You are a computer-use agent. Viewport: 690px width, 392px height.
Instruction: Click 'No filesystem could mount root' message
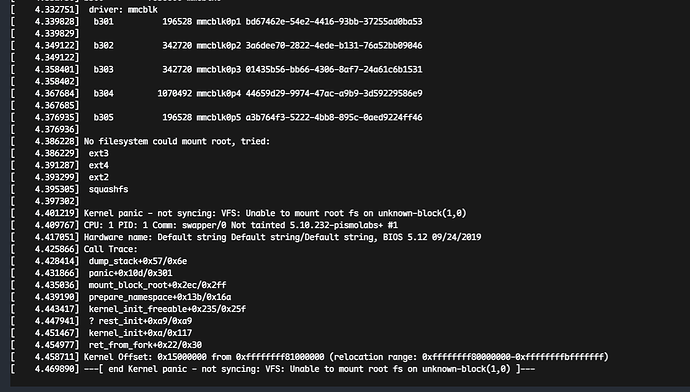click(177, 141)
